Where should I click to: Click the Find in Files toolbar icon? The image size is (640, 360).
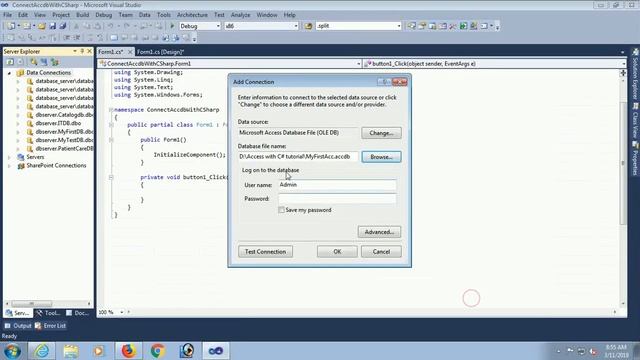click(x=308, y=26)
